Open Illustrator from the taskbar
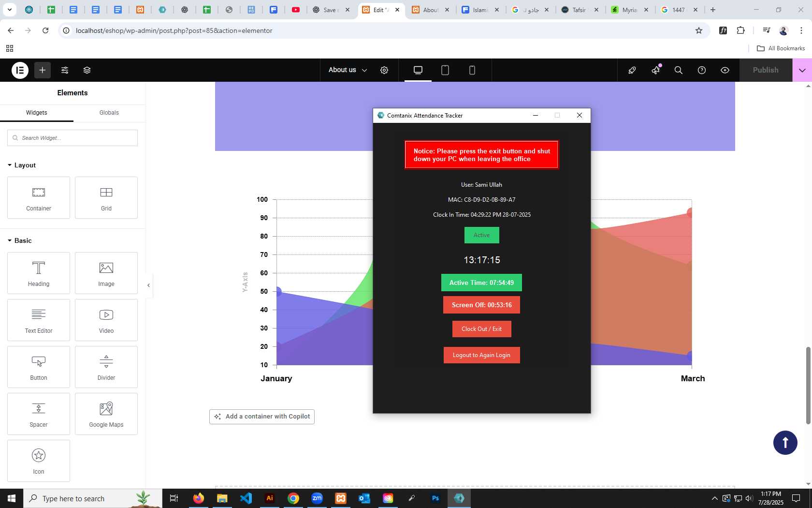 (270, 498)
